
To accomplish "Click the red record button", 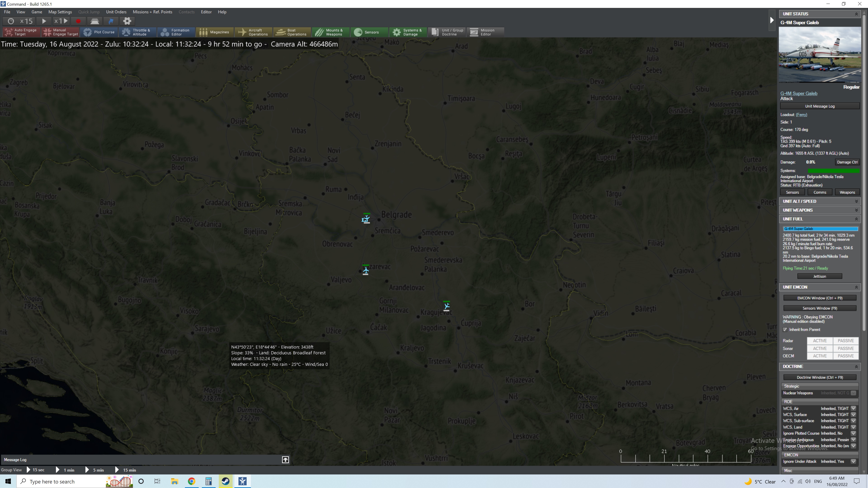I will click(x=78, y=21).
